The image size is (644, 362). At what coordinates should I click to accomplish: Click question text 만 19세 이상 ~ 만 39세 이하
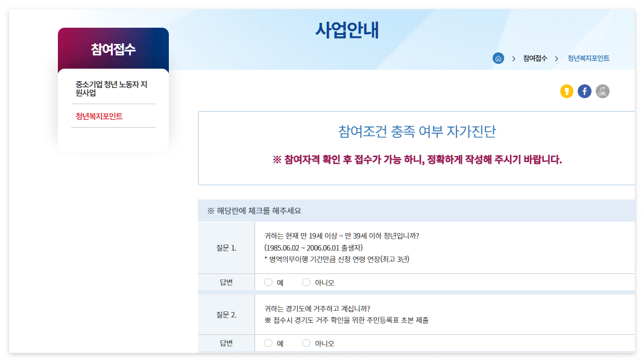[342, 236]
